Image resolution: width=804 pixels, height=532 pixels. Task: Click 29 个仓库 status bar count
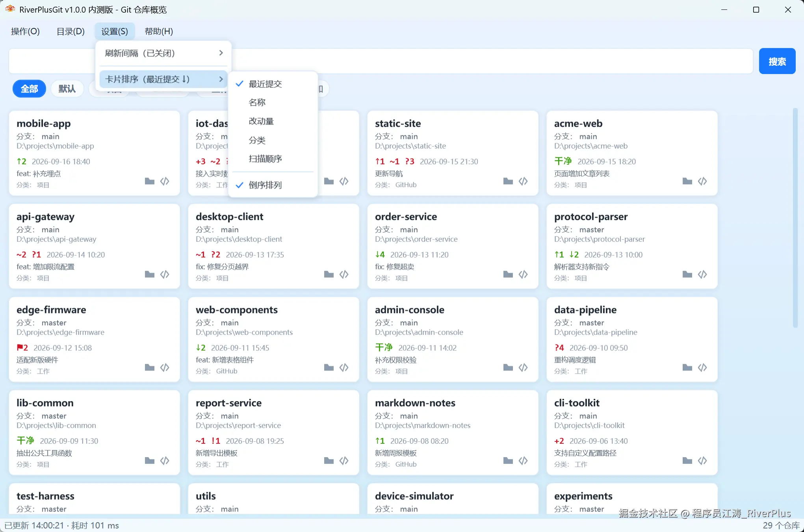click(x=781, y=526)
